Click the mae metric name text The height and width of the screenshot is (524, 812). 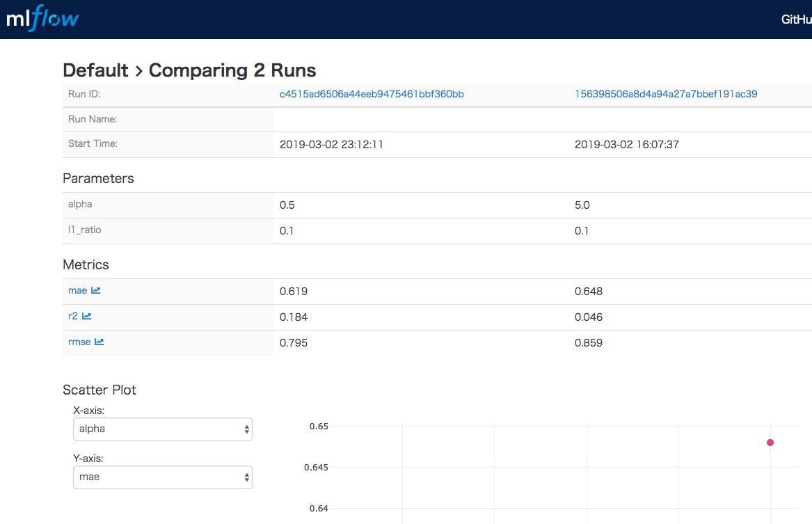(x=77, y=291)
